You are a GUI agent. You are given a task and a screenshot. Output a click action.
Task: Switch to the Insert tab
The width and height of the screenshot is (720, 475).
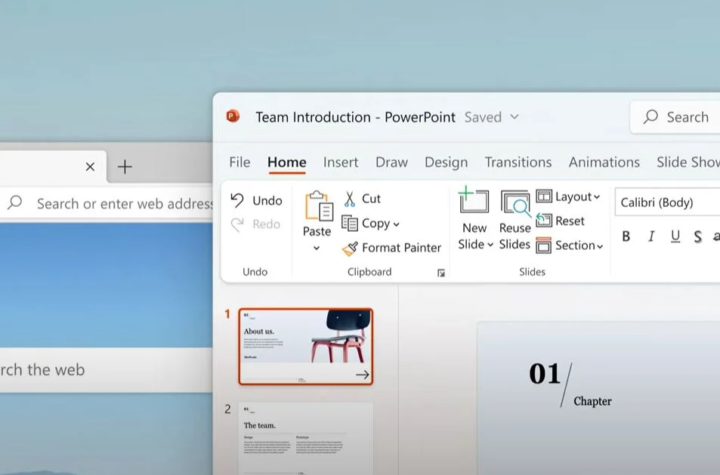pyautogui.click(x=340, y=162)
